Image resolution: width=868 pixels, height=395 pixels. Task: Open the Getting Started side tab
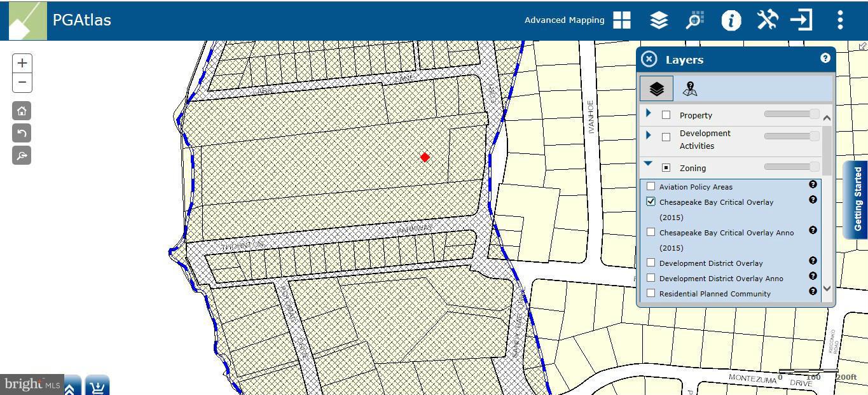857,199
